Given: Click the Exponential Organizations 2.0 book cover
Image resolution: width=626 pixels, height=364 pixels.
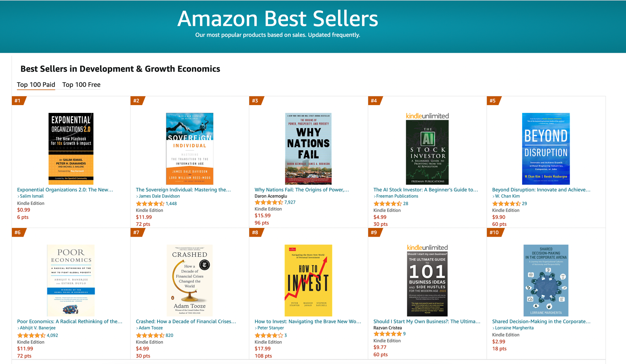Looking at the screenshot, I should pos(71,149).
